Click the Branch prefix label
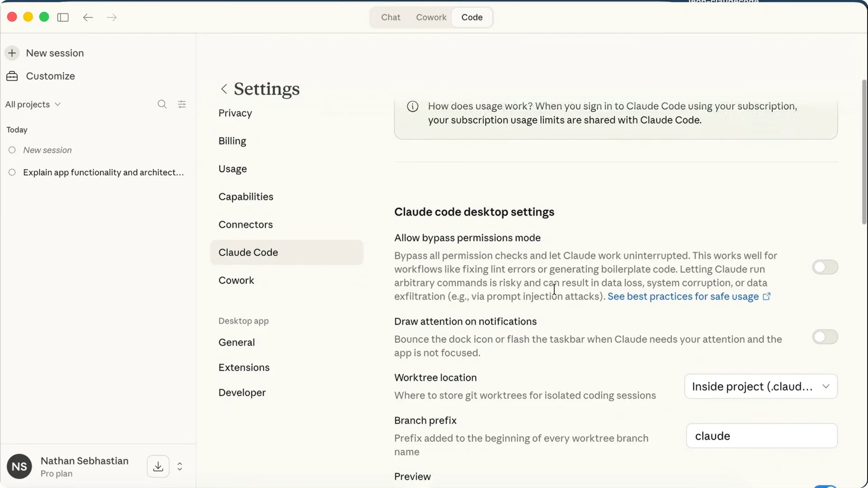Screen dimensions: 868x488 [x=425, y=420]
